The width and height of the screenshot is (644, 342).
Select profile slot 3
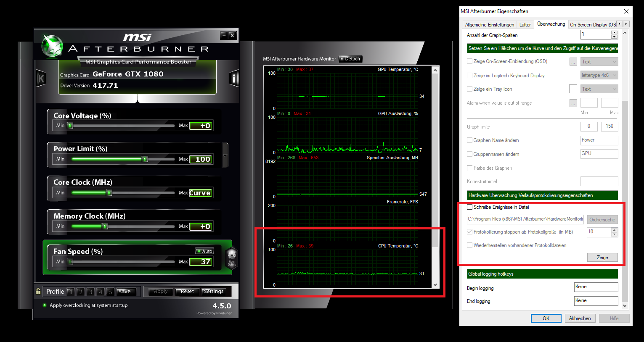[x=90, y=292]
